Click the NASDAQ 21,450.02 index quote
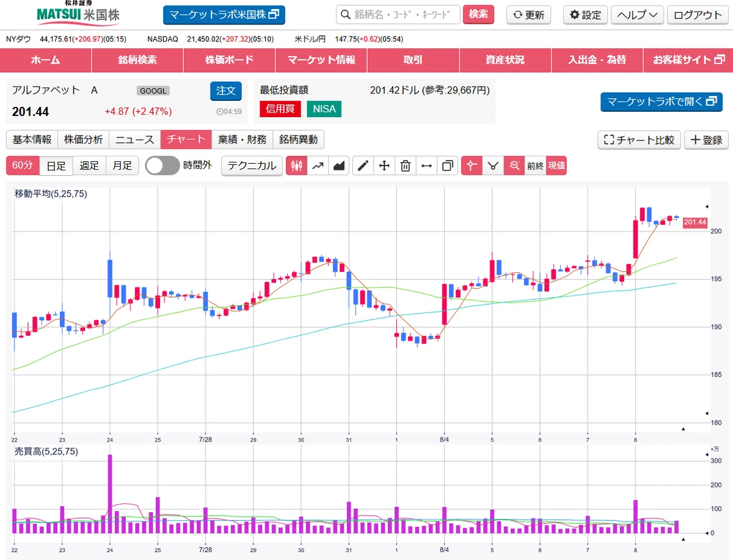Image resolution: width=733 pixels, height=560 pixels. point(210,39)
